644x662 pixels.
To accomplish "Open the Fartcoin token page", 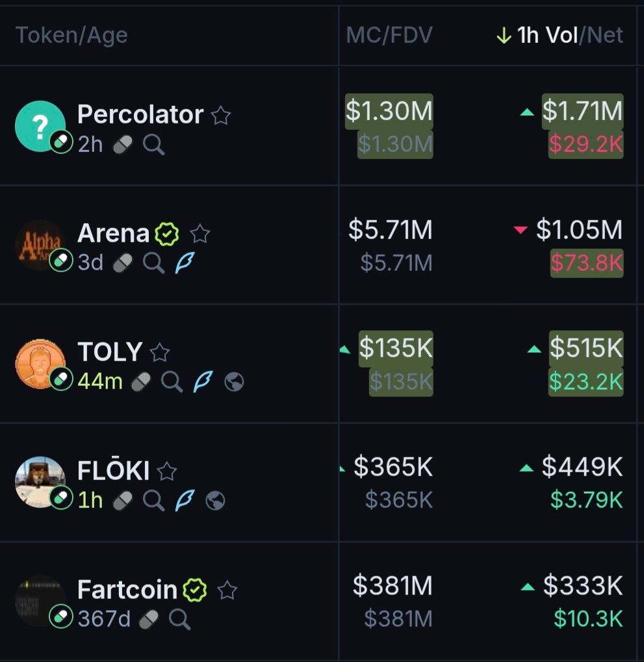I will point(127,589).
